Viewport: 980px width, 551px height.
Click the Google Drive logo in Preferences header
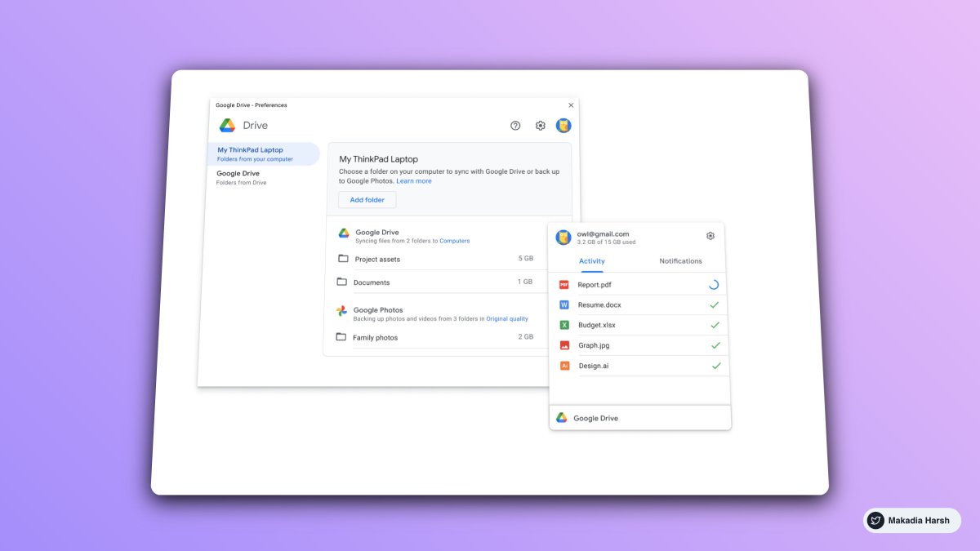226,125
